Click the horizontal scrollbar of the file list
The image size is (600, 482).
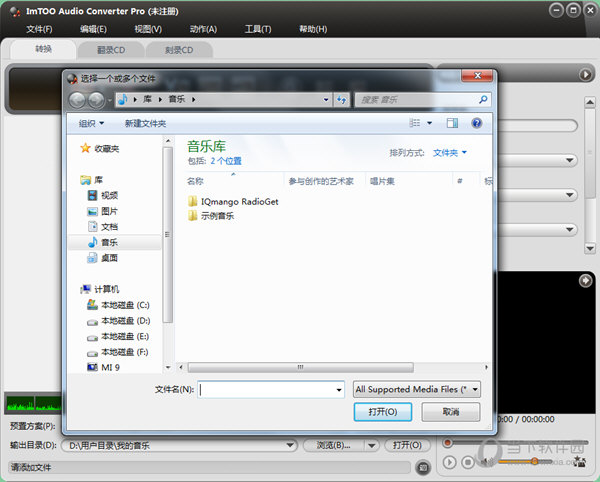tap(300, 367)
